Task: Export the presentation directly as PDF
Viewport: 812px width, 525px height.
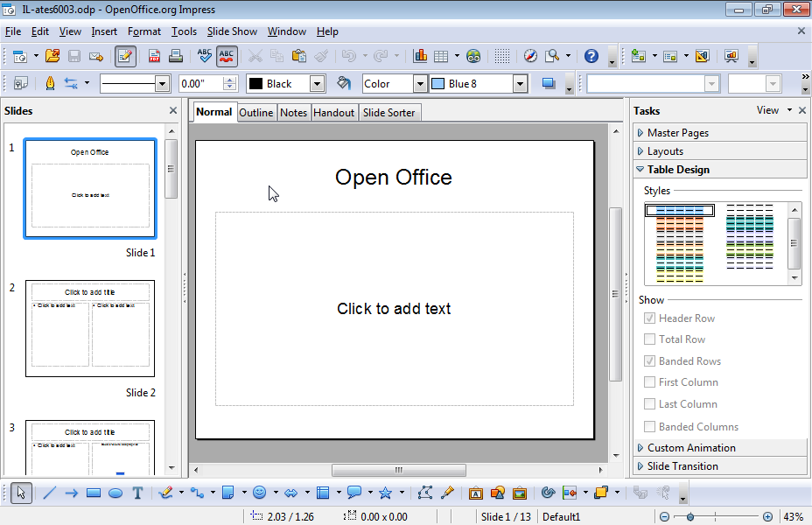Action: click(153, 55)
